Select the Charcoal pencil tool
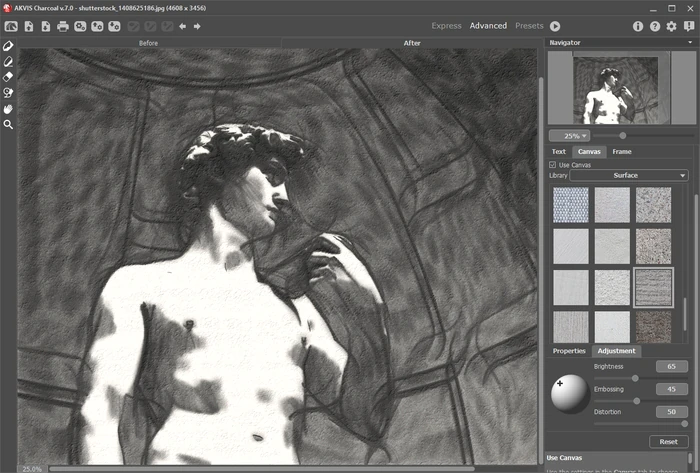 click(x=8, y=46)
